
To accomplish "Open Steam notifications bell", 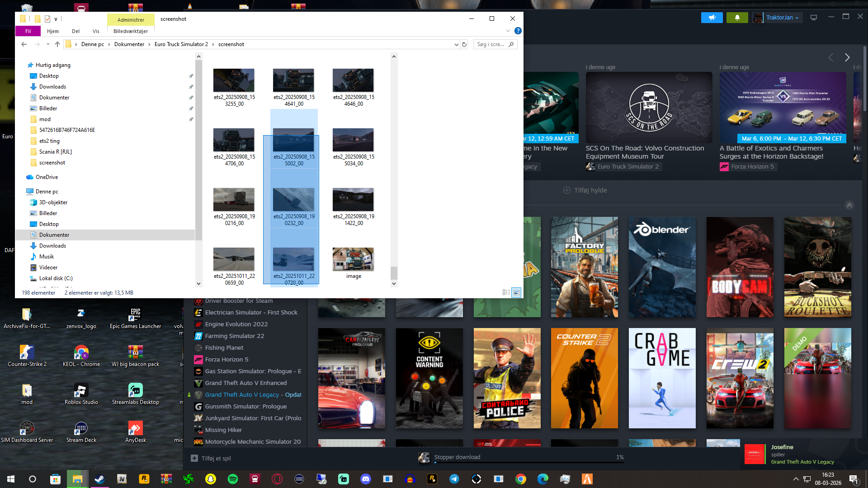I will [x=737, y=18].
